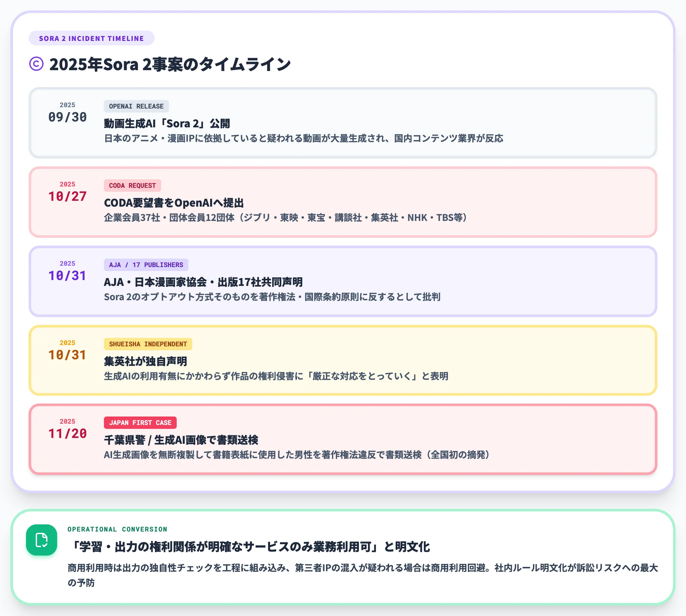
Task: Click the description starting 生成AIの利用有無にかかわらず
Action: point(276,376)
